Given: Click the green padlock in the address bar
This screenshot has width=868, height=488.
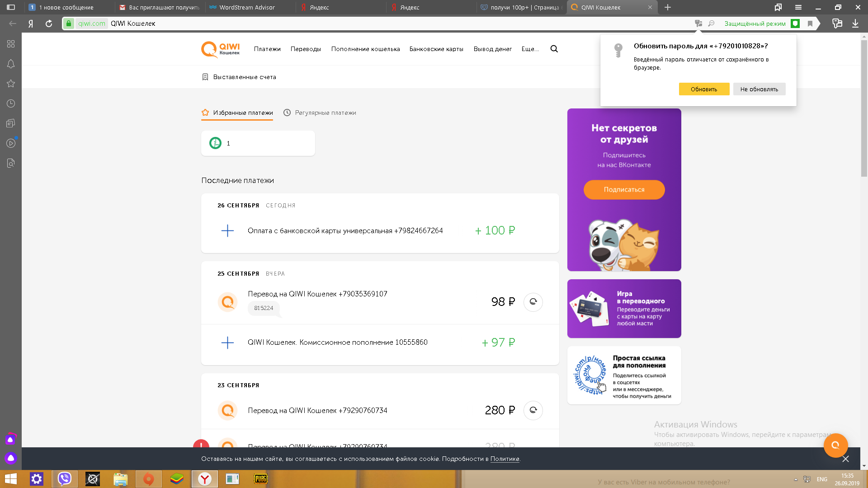Looking at the screenshot, I should [x=69, y=23].
